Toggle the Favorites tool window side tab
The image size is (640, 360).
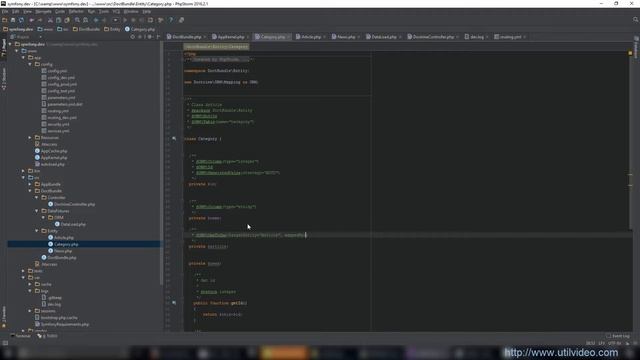pyautogui.click(x=4, y=317)
